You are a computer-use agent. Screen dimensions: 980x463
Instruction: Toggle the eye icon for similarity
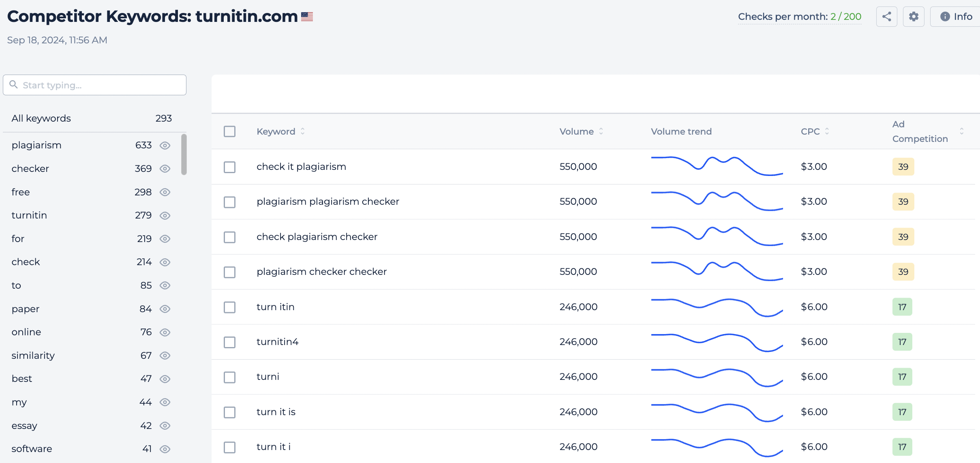pos(165,356)
